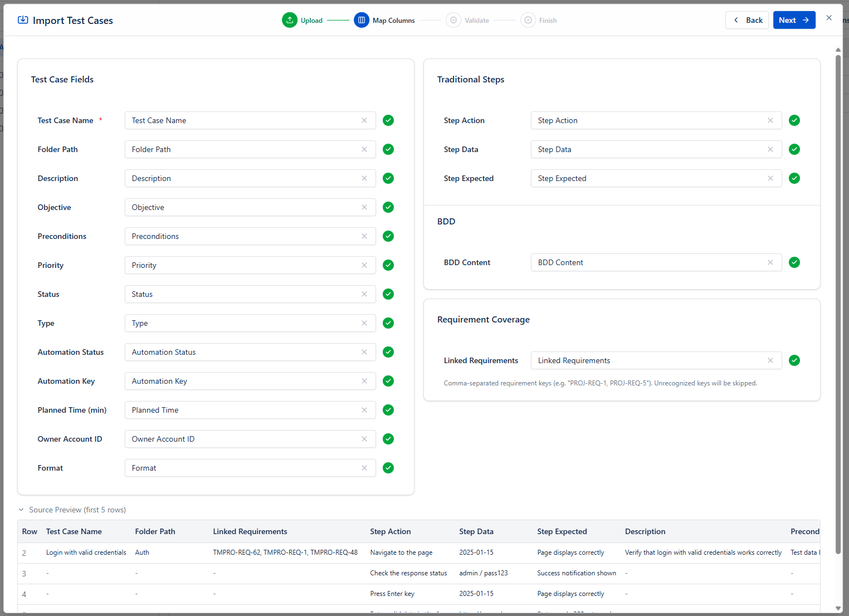The width and height of the screenshot is (849, 616).
Task: Collapse the Source Preview section
Action: 22,510
